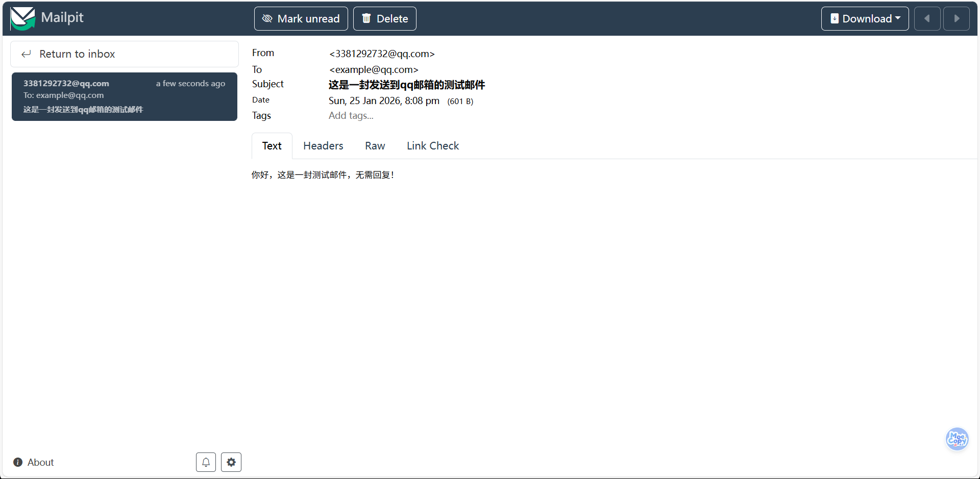Open the Raw tab

pos(375,146)
